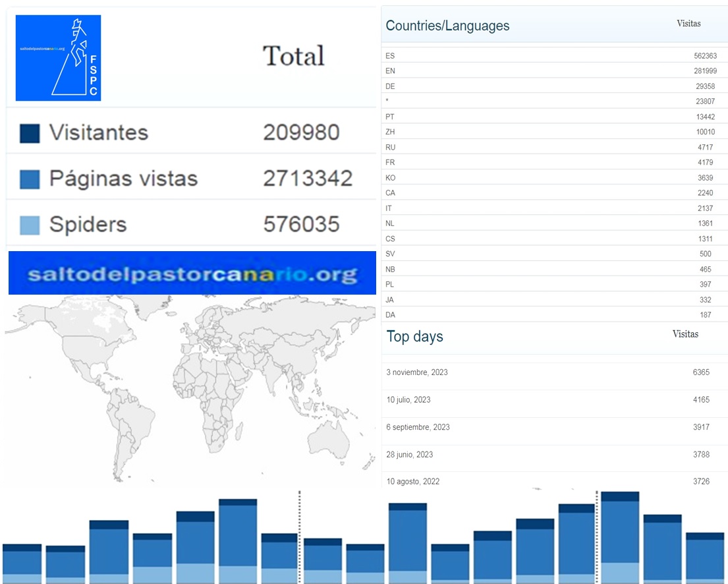The image size is (728, 584).
Task: Click the 3 noviembre, 2023 top day entry
Action: [417, 372]
